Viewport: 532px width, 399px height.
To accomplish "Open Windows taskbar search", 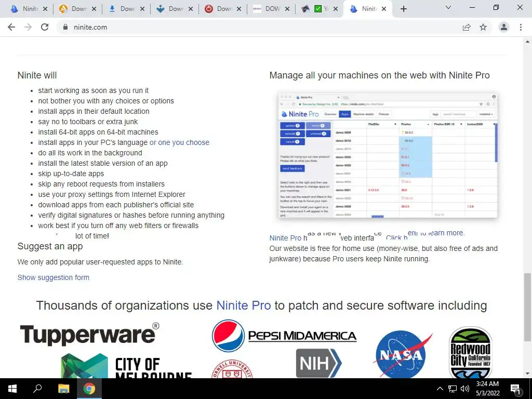I will pyautogui.click(x=37, y=389).
